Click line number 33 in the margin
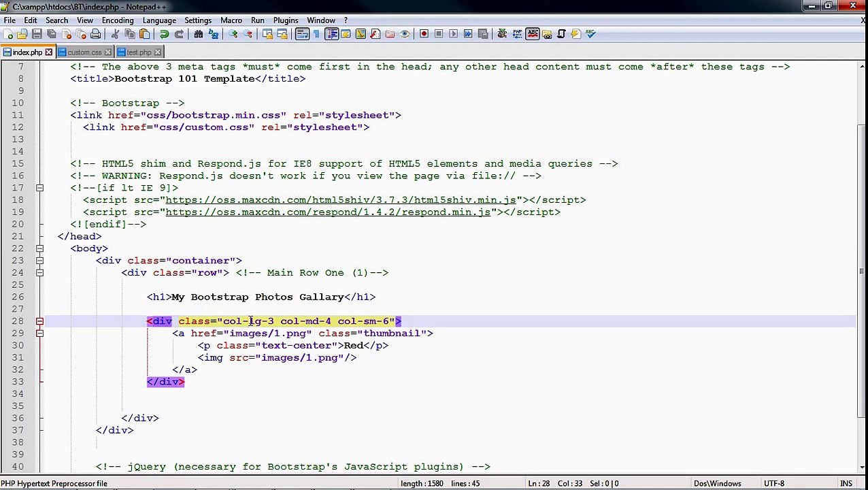Viewport: 868px width, 490px height. click(x=18, y=382)
